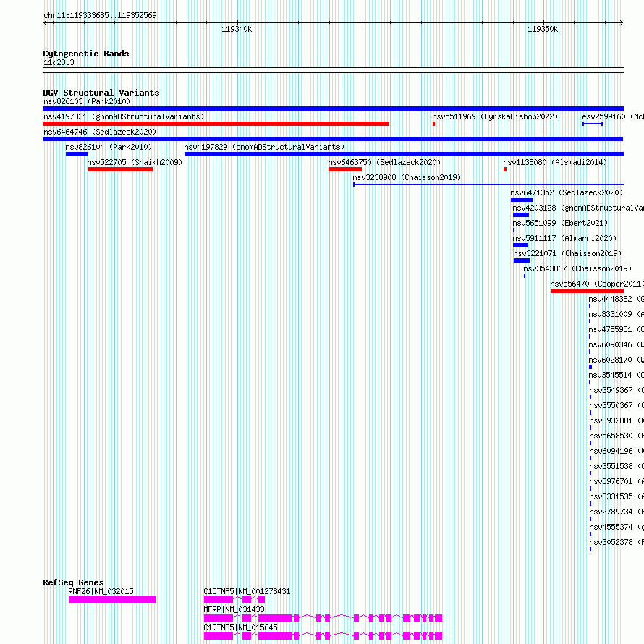Click the nsv4555374 variant label
Screen dimensions: 644x644
(617, 527)
